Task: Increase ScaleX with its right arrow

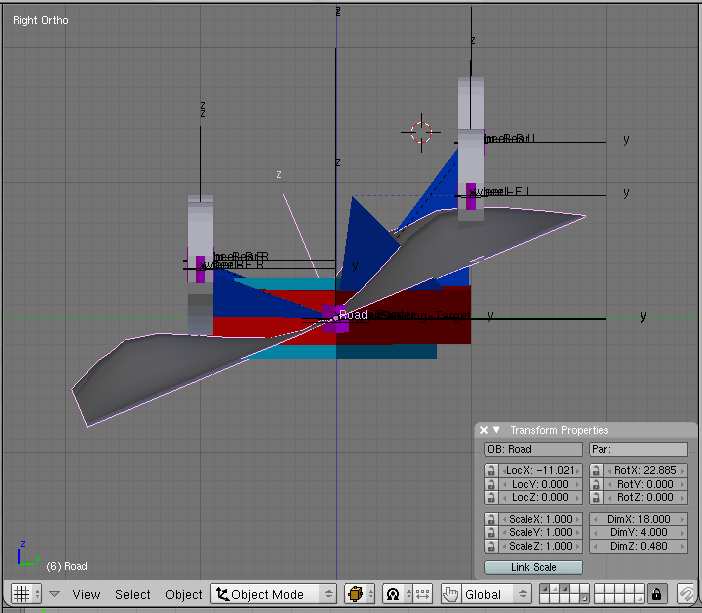Action: click(x=577, y=519)
